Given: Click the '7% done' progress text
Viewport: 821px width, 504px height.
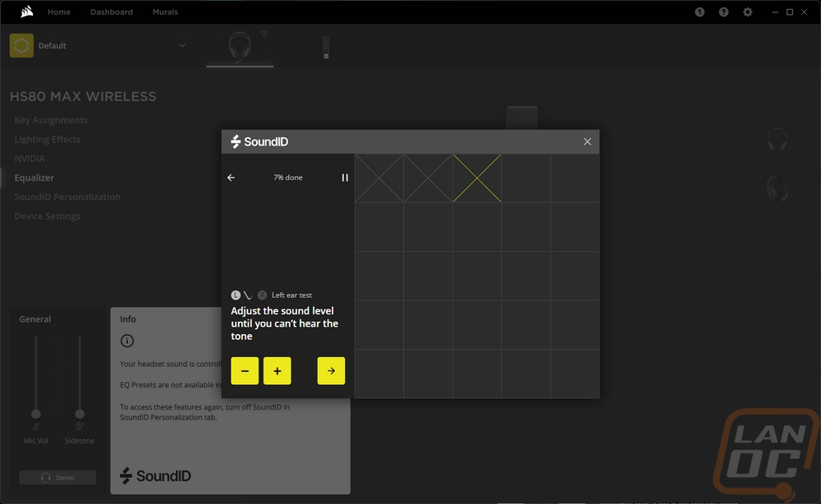Looking at the screenshot, I should coord(288,177).
